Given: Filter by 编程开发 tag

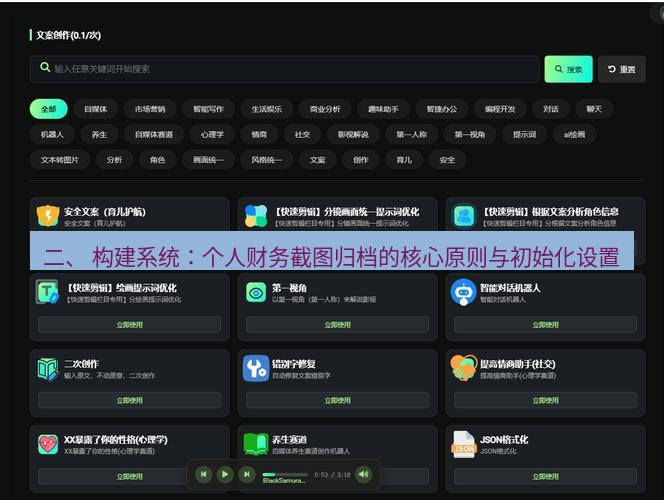Looking at the screenshot, I should pos(500,109).
